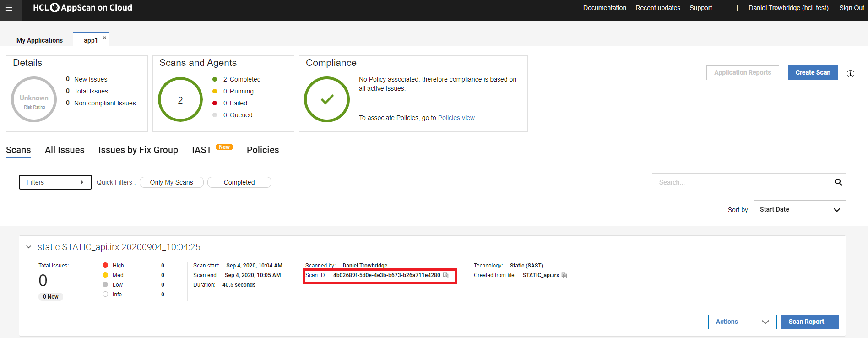Image resolution: width=868 pixels, height=338 pixels.
Task: Expand the Actions dropdown menu
Action: (x=742, y=322)
